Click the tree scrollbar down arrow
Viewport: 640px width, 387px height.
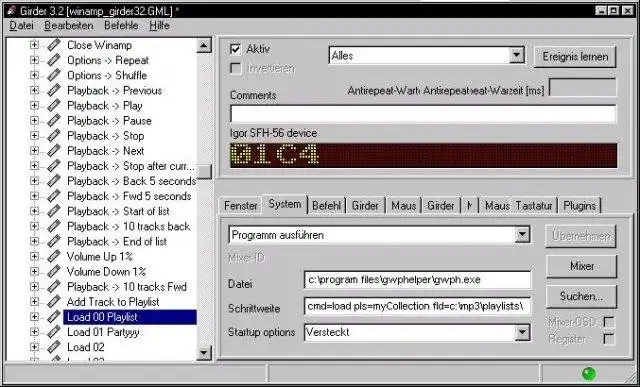[x=204, y=353]
